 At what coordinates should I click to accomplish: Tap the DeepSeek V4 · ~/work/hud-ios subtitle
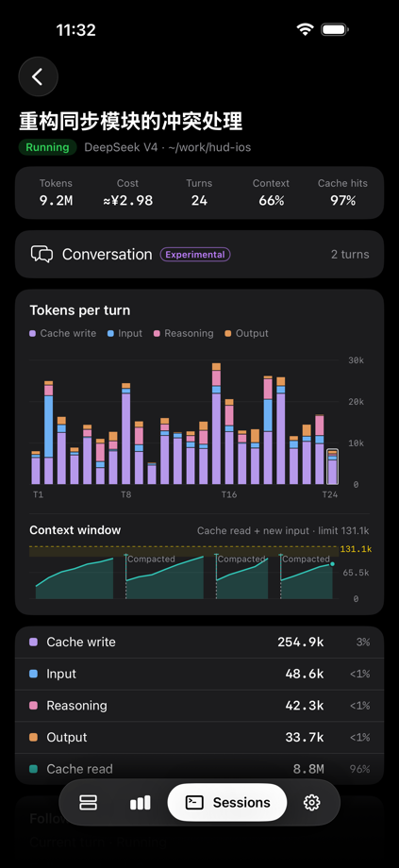click(x=168, y=147)
